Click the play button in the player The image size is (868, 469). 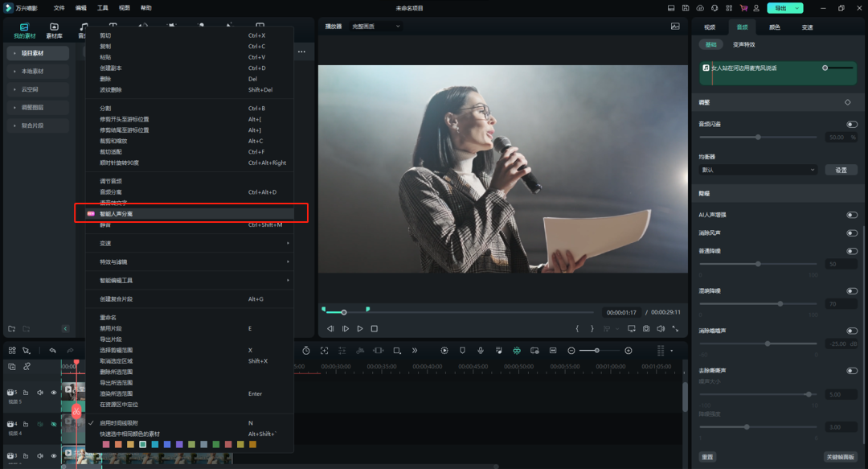point(360,329)
